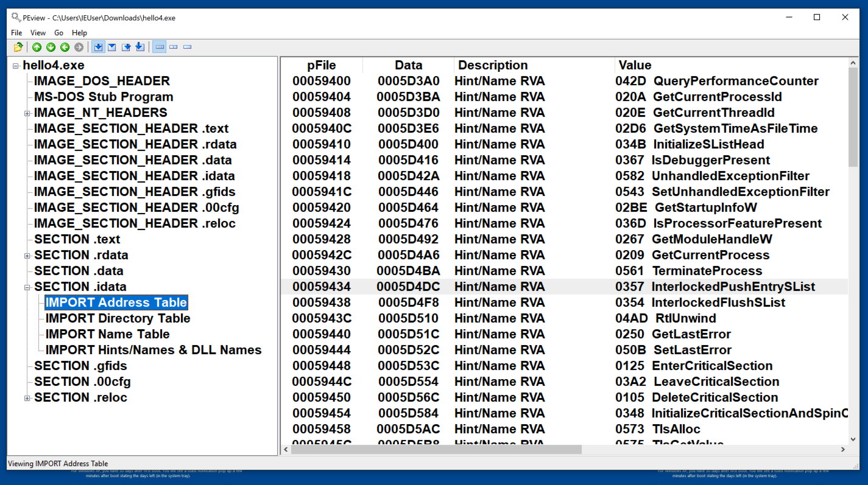
Task: Select IMAGE_NT_HEADERS tree item
Action: coord(101,113)
